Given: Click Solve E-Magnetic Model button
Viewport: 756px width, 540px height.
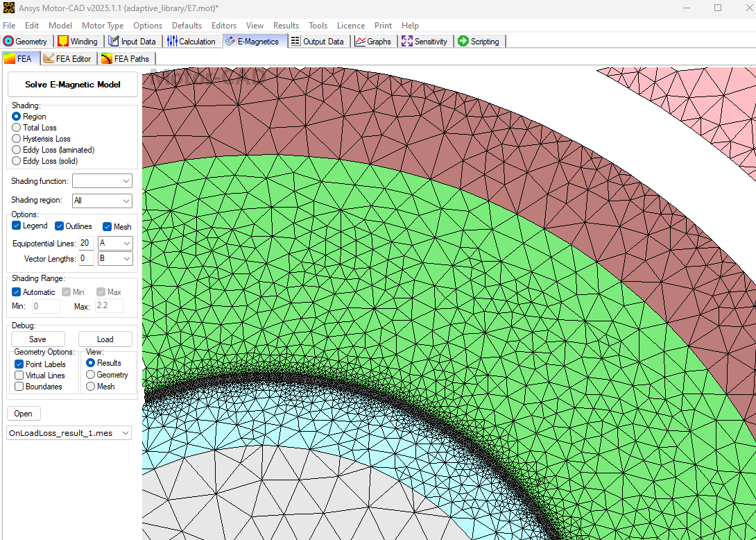Looking at the screenshot, I should pyautogui.click(x=73, y=85).
